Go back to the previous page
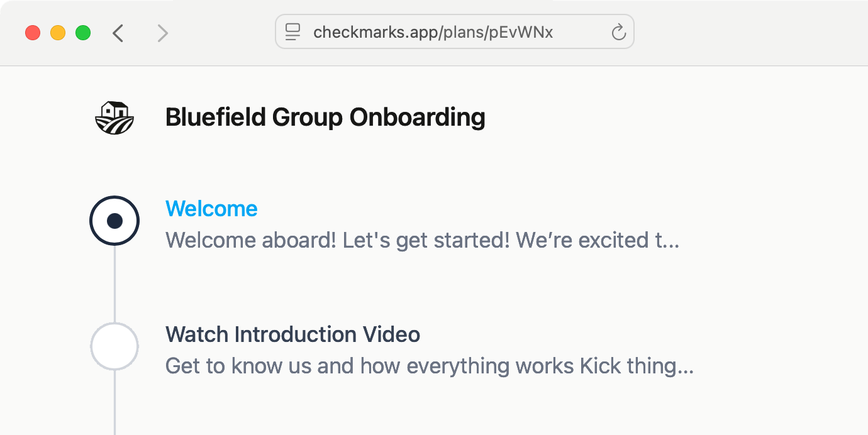 118,33
